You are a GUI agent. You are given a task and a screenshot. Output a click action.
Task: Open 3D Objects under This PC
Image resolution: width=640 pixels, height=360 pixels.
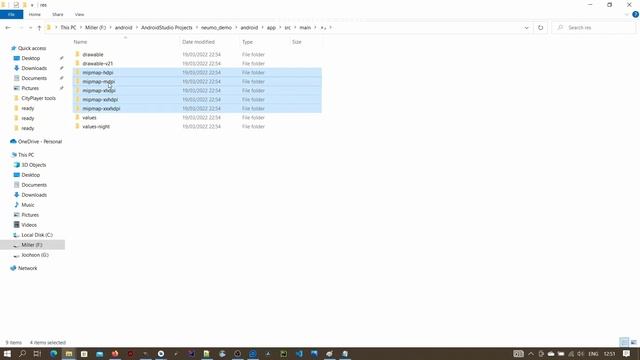pyautogui.click(x=33, y=165)
